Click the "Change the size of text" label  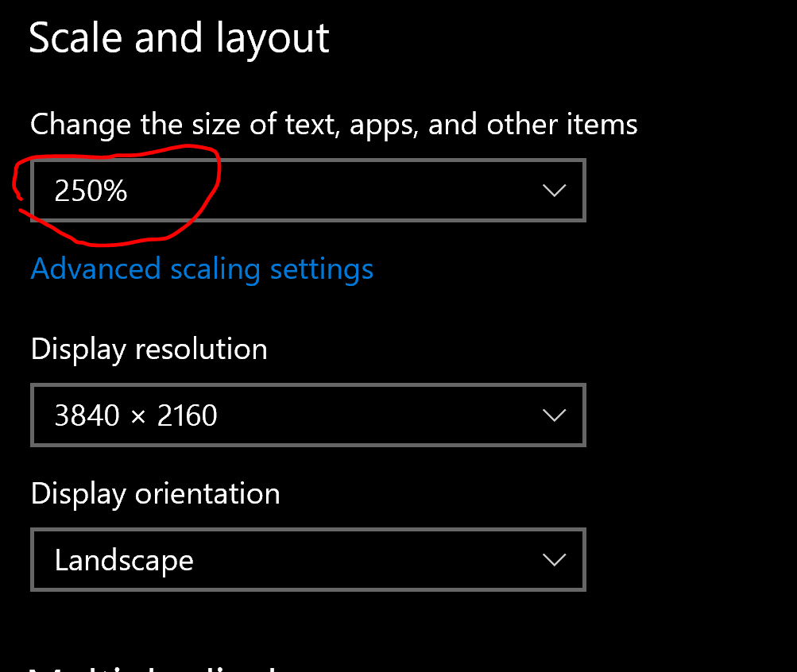point(334,125)
